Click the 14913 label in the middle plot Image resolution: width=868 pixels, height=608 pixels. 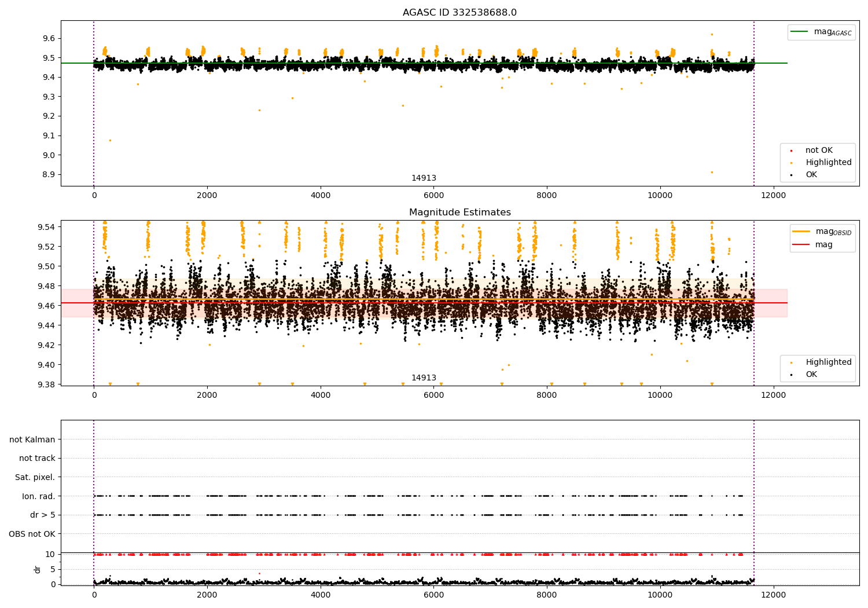[x=424, y=378]
